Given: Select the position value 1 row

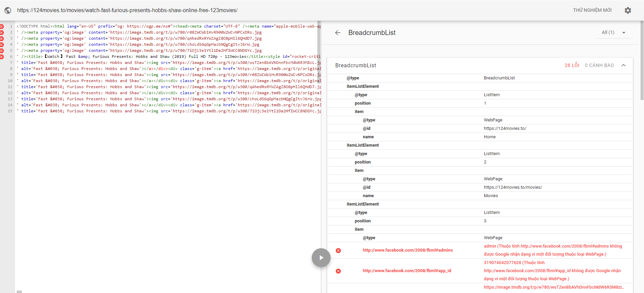Looking at the screenshot, I should pyautogui.click(x=480, y=103).
